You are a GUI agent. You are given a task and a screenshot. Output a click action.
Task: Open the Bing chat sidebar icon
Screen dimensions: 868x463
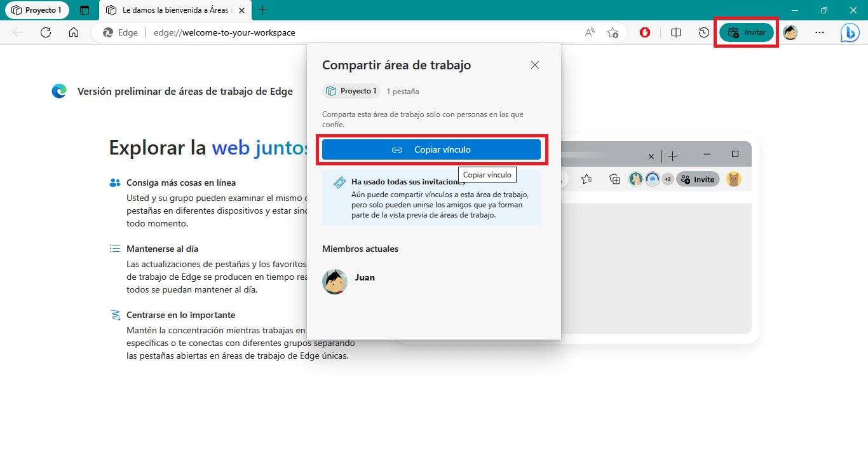click(850, 32)
